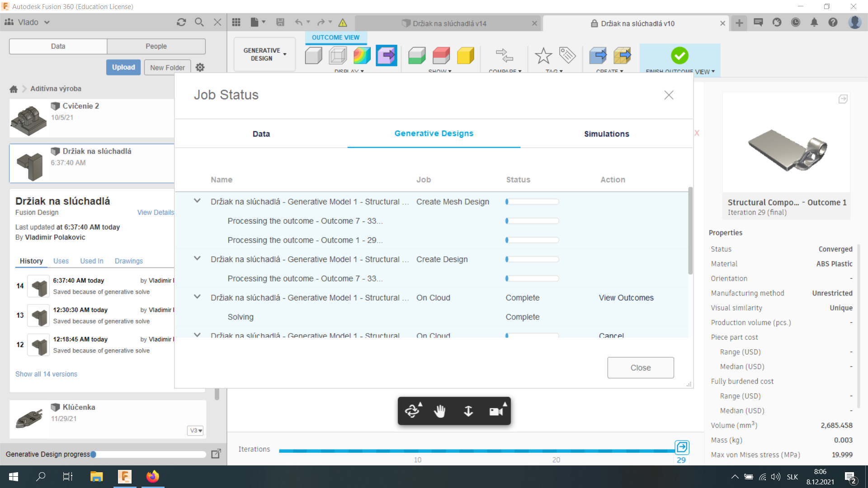Click the Upload button
Image resolution: width=868 pixels, height=488 pixels.
(123, 67)
